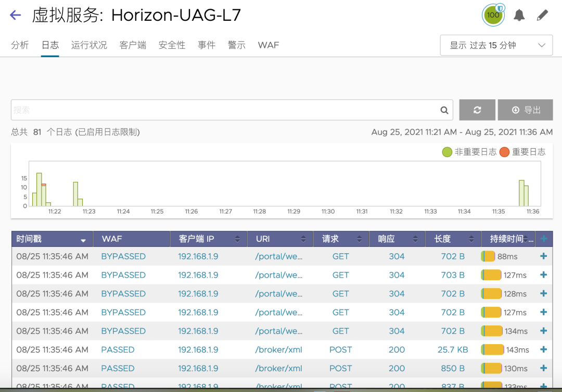Go back using the left arrow icon
Screen dimensions: 562x392
[15, 15]
